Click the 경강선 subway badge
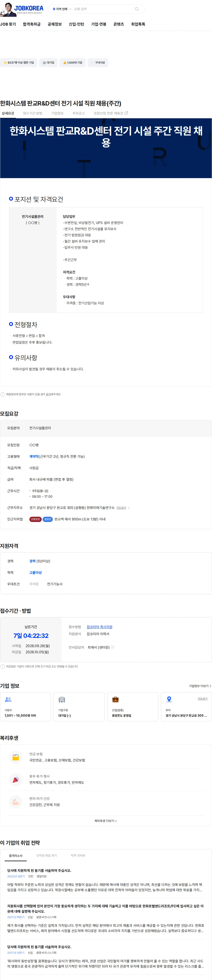The image size is (212, 980). coord(47,519)
